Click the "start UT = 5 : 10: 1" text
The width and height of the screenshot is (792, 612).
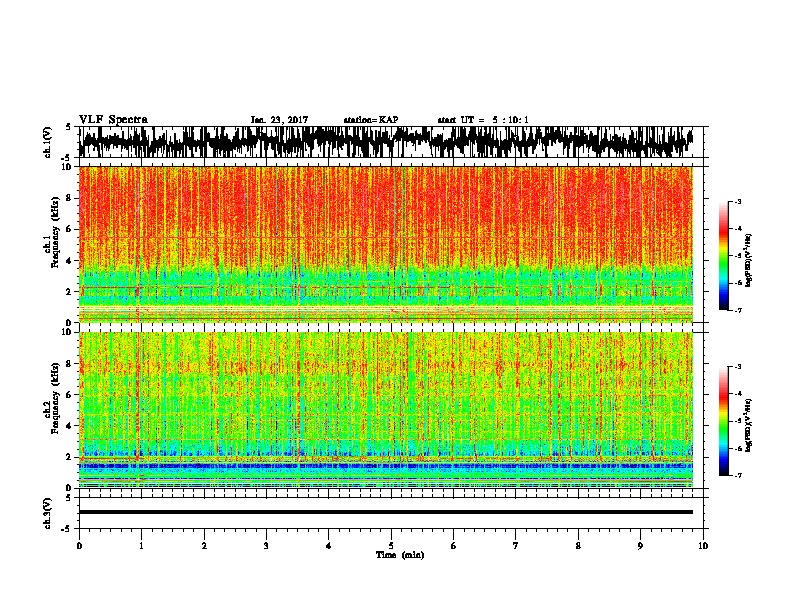click(483, 120)
